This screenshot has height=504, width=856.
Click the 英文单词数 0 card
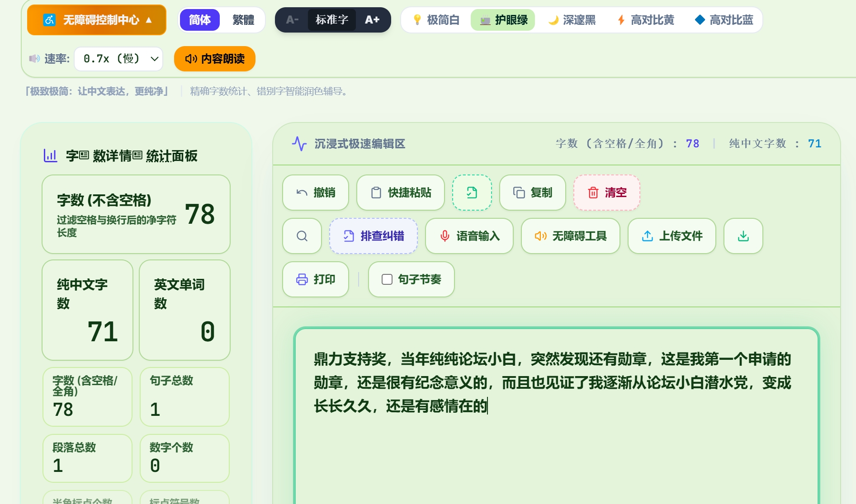[x=184, y=310]
